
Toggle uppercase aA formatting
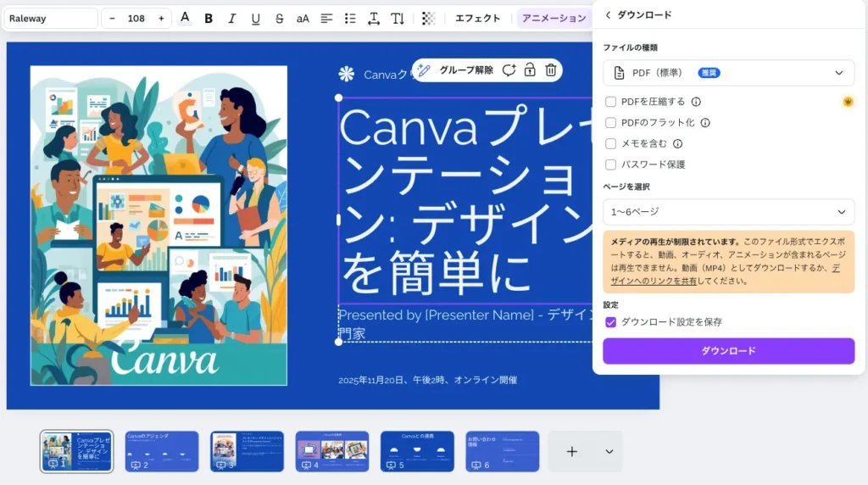tap(303, 19)
